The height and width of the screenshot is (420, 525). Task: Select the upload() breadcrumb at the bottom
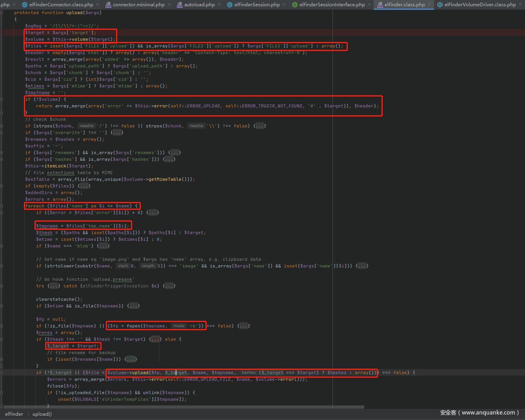[x=42, y=414]
